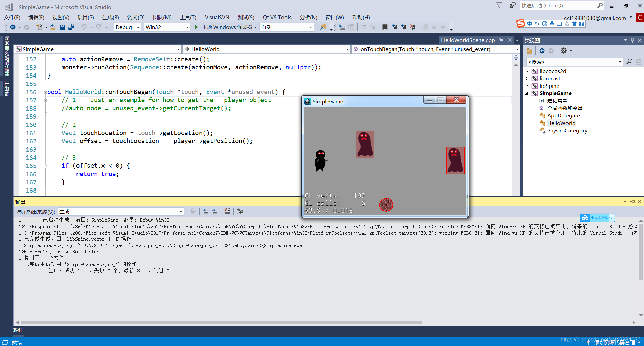Toggle word wrap in the Output panel
The height and width of the screenshot is (346, 644).
point(239,211)
